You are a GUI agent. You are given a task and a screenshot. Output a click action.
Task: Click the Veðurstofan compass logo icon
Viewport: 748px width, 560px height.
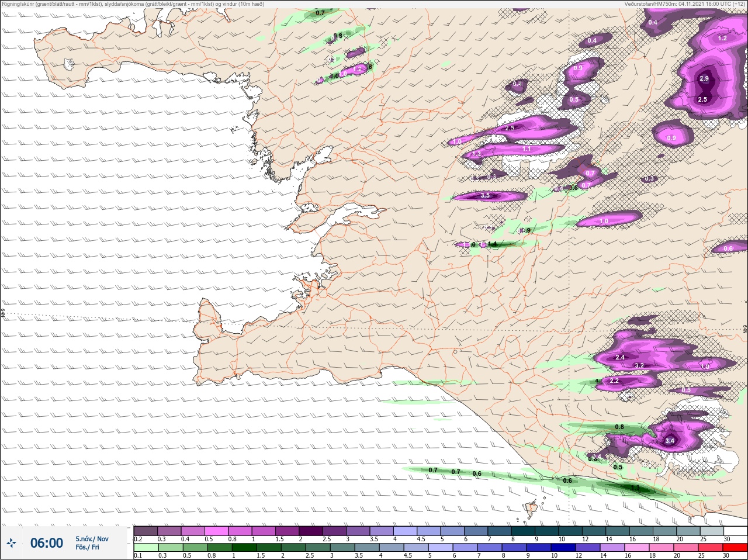click(11, 543)
